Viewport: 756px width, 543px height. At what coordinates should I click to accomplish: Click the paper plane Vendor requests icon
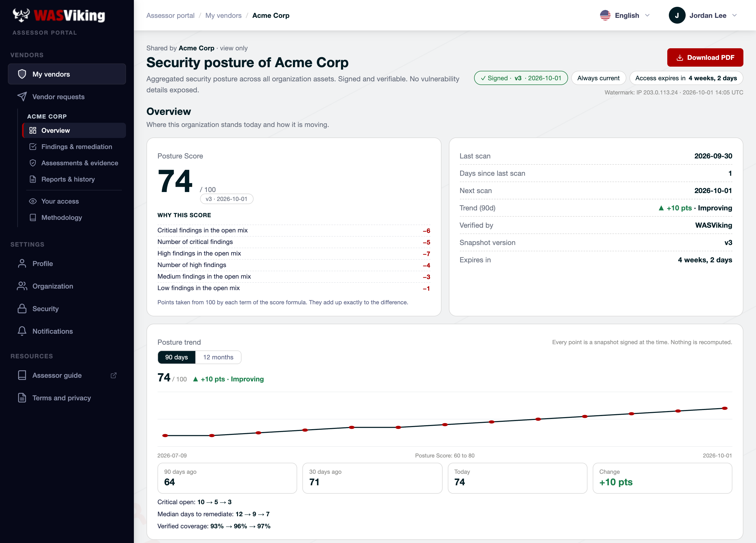(22, 97)
